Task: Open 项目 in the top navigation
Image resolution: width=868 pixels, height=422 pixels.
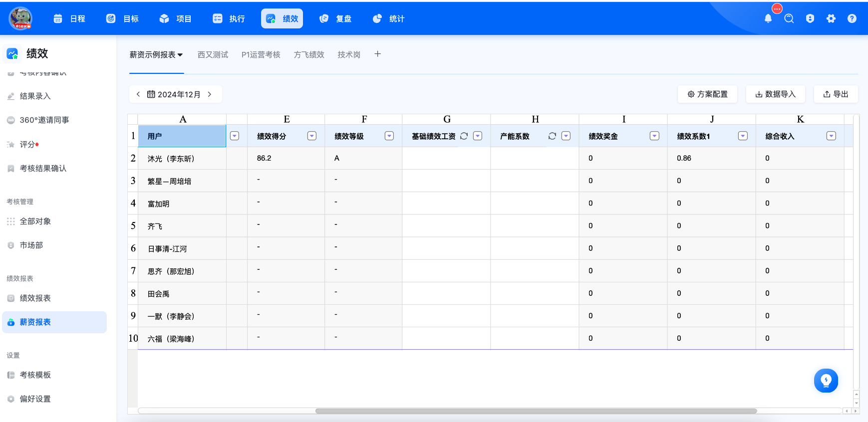Action: [x=175, y=18]
